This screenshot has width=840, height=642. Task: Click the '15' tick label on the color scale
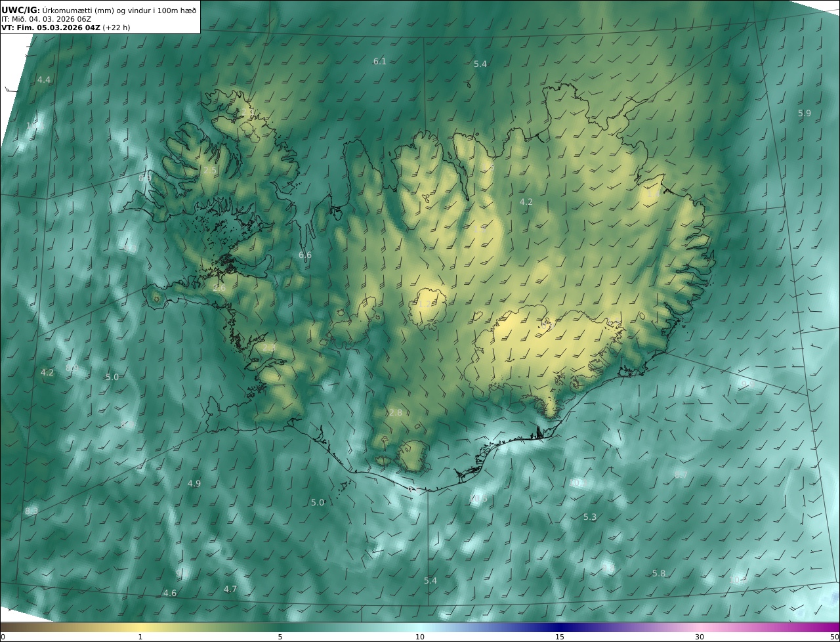(x=560, y=637)
